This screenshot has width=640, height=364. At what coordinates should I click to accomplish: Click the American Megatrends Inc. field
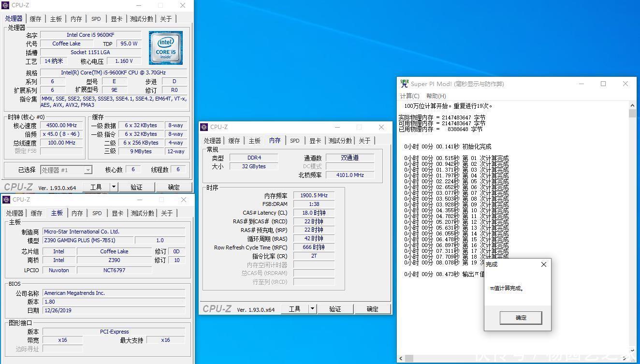(114, 293)
